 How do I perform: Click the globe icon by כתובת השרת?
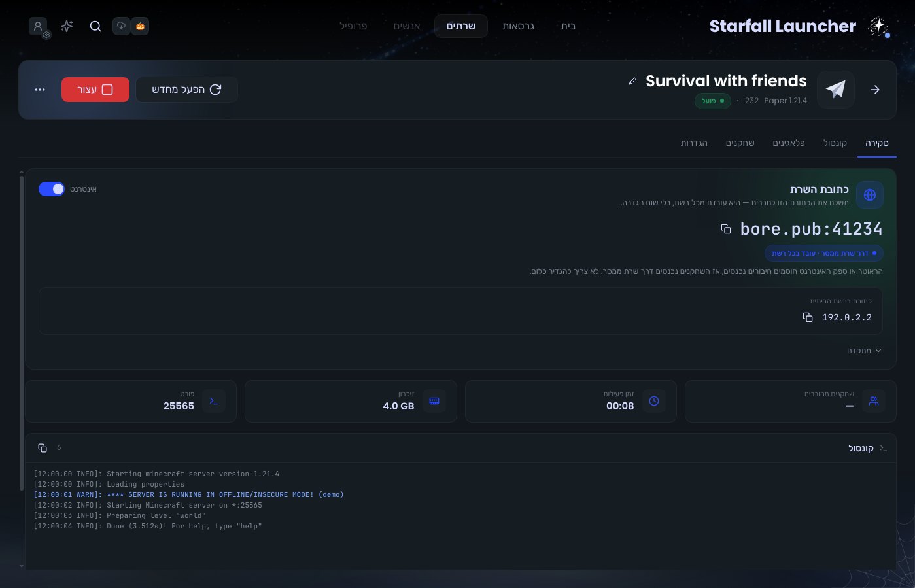[x=870, y=195]
